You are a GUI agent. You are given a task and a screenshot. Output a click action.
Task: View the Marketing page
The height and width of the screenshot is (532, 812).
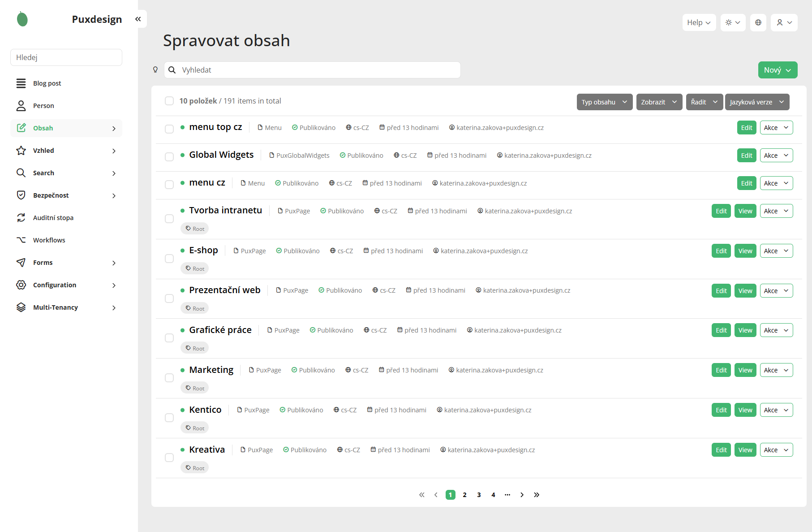point(745,370)
